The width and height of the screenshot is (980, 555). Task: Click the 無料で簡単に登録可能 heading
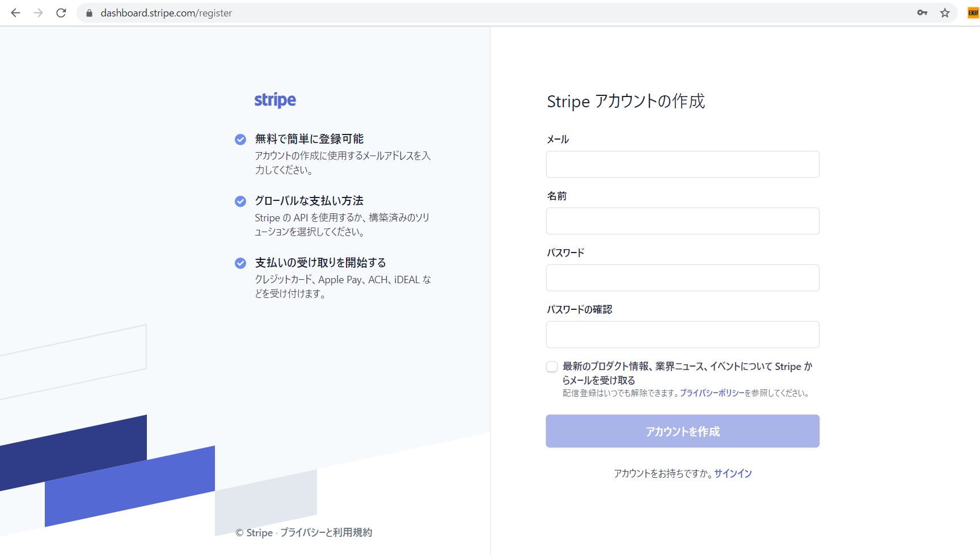tap(309, 138)
